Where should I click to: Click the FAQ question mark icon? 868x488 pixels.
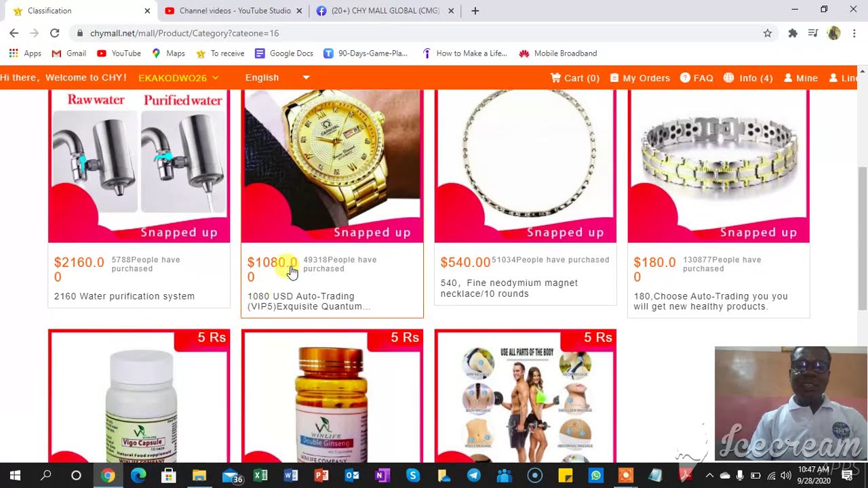point(685,78)
